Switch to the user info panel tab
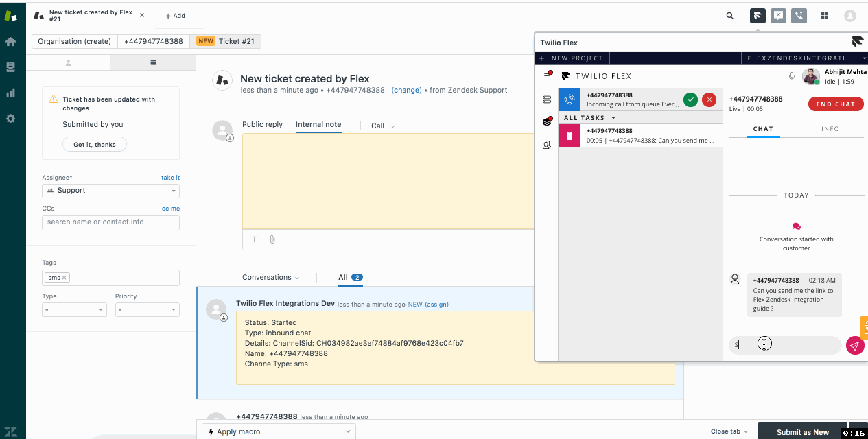Screen dimensions: 868x439 [68, 62]
